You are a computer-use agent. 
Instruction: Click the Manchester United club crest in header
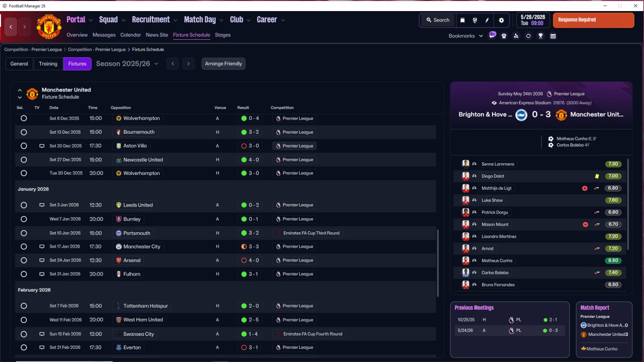coord(49,27)
